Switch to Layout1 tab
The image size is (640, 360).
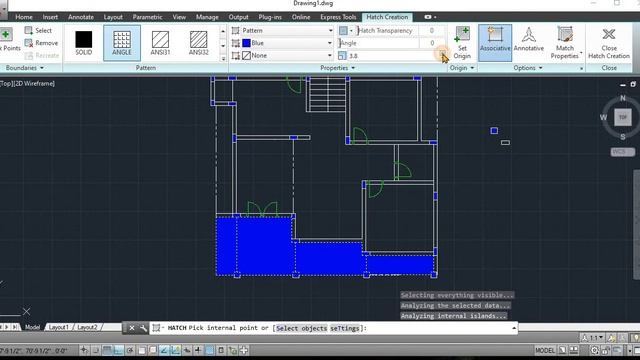59,327
